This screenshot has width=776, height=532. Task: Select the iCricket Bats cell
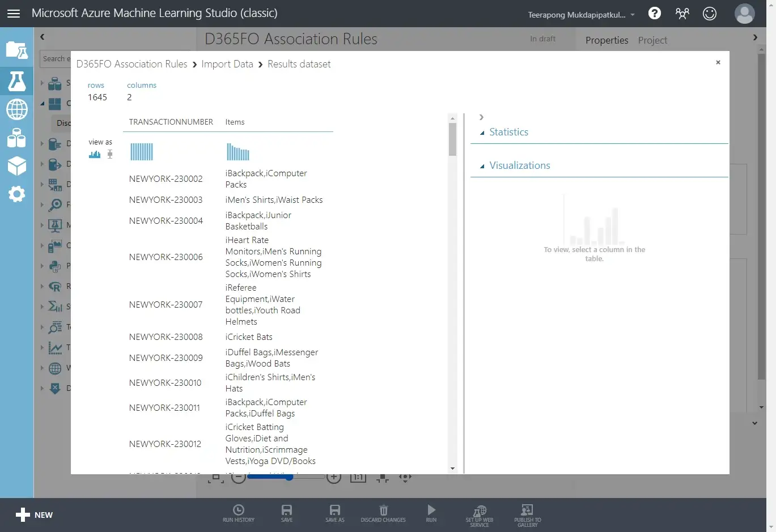pyautogui.click(x=249, y=337)
